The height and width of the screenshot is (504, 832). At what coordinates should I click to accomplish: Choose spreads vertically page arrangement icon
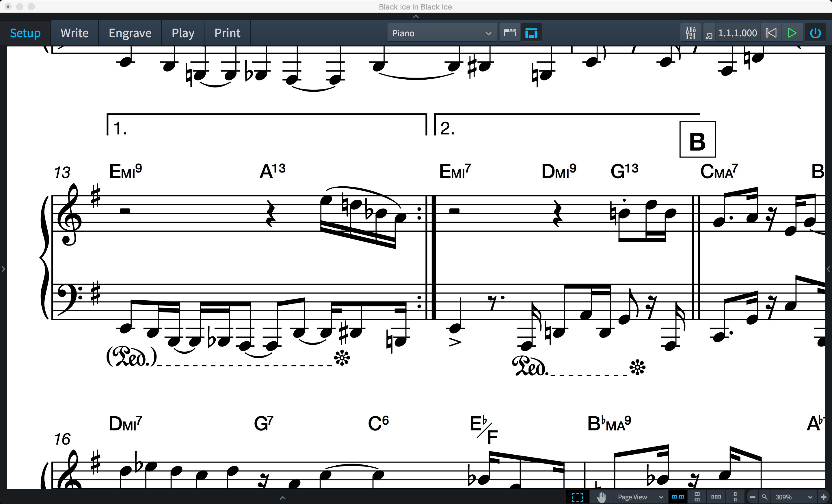click(x=697, y=497)
